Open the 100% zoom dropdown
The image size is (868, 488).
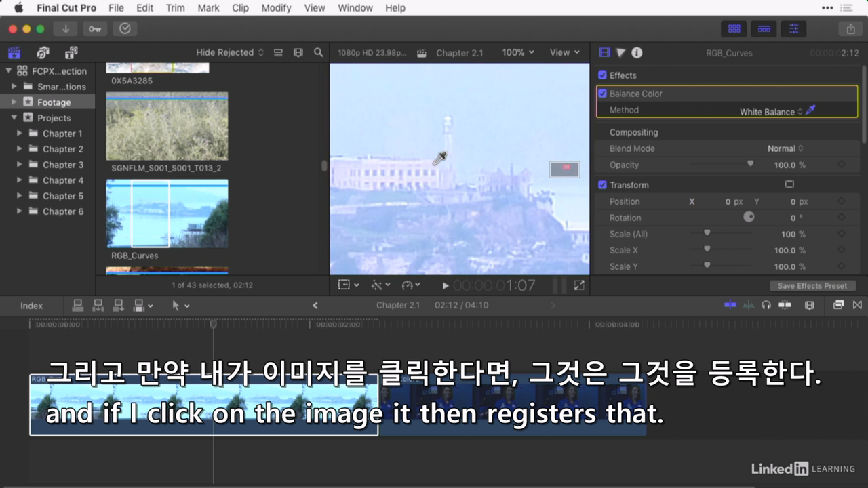(x=518, y=52)
